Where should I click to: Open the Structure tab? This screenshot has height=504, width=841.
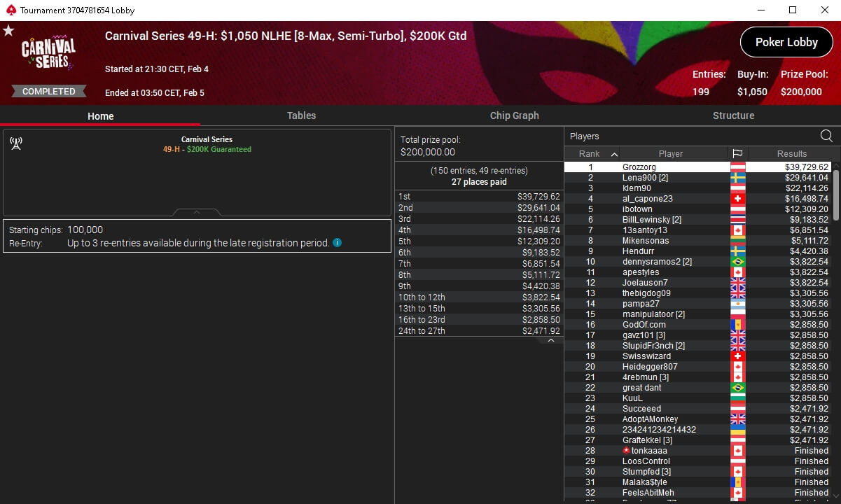(733, 115)
